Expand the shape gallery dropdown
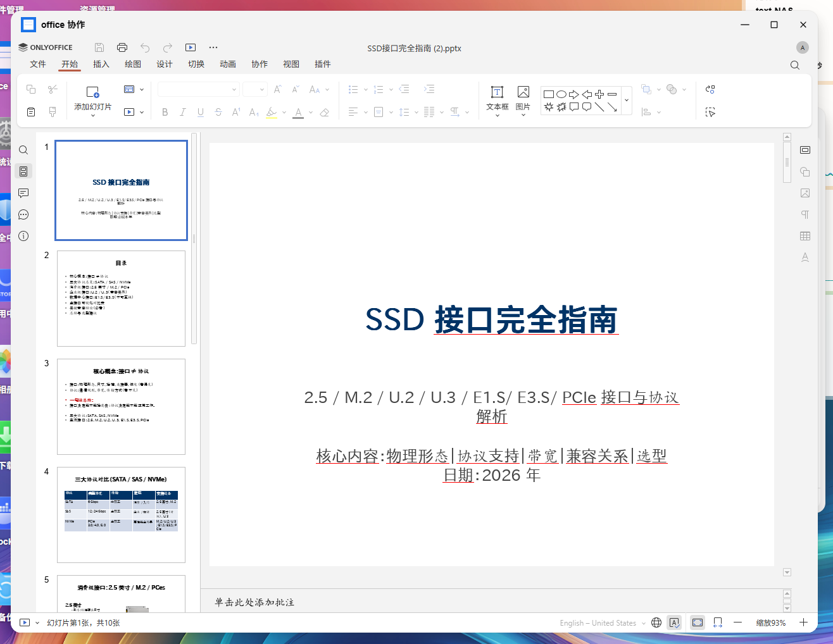833x644 pixels. [x=627, y=101]
